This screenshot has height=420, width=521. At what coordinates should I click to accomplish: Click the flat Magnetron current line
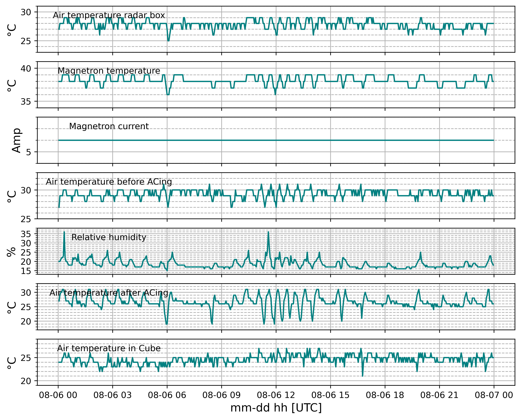pos(276,140)
